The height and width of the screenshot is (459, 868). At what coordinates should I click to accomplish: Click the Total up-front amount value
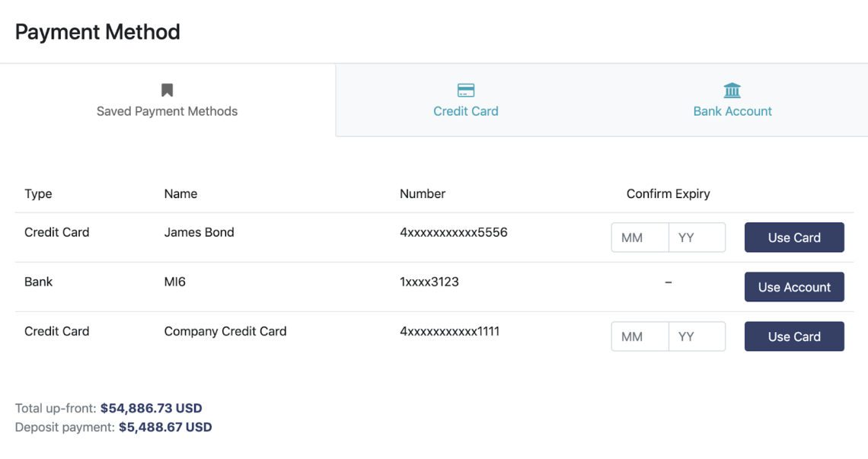[x=151, y=408]
